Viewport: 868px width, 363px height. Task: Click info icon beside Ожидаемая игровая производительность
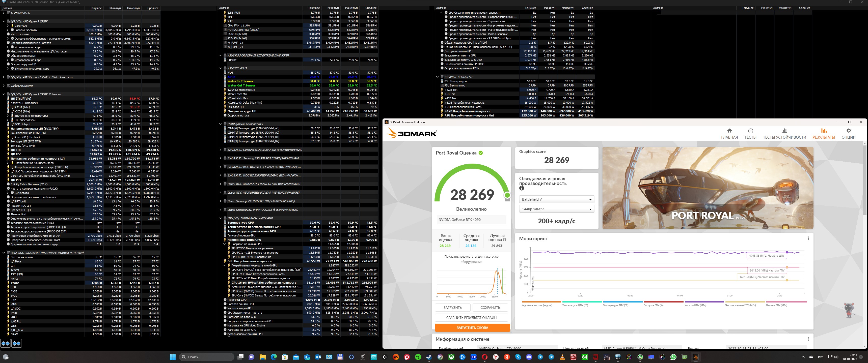click(x=522, y=188)
